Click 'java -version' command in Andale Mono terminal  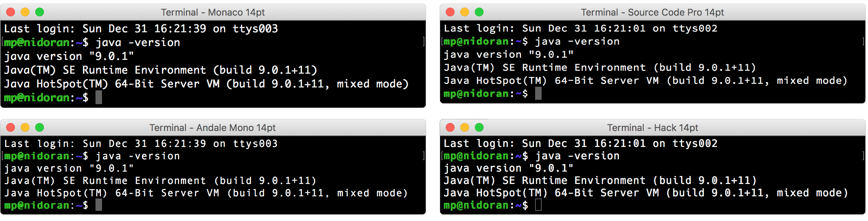pos(138,156)
